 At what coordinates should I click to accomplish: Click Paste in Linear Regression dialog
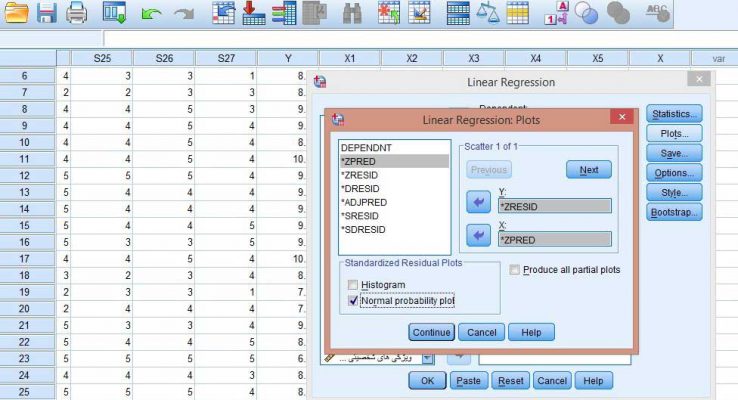point(468,380)
